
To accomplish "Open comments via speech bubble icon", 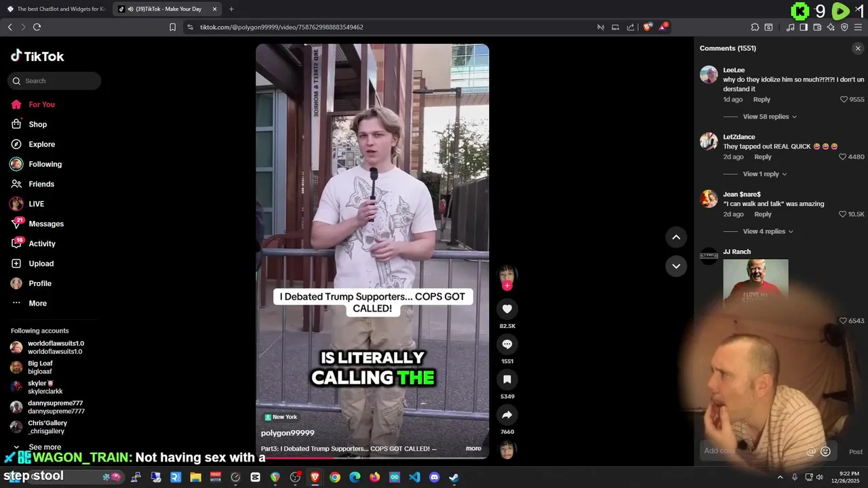I will tap(507, 344).
